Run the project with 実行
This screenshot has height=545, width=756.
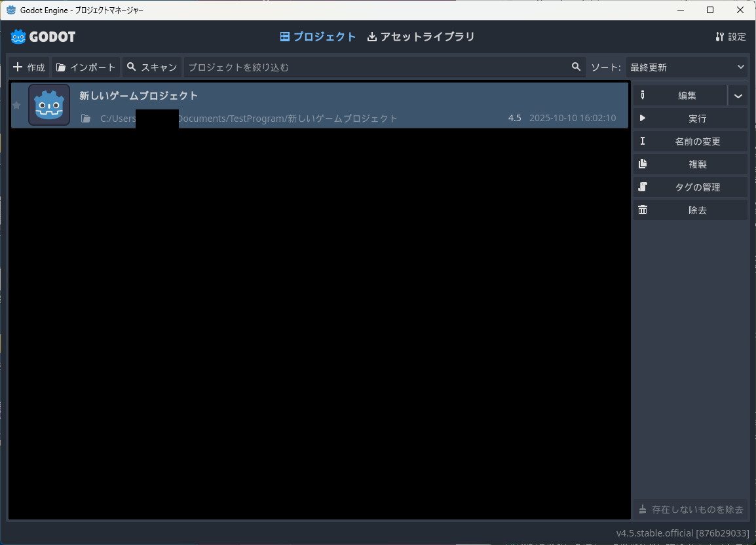tap(690, 118)
